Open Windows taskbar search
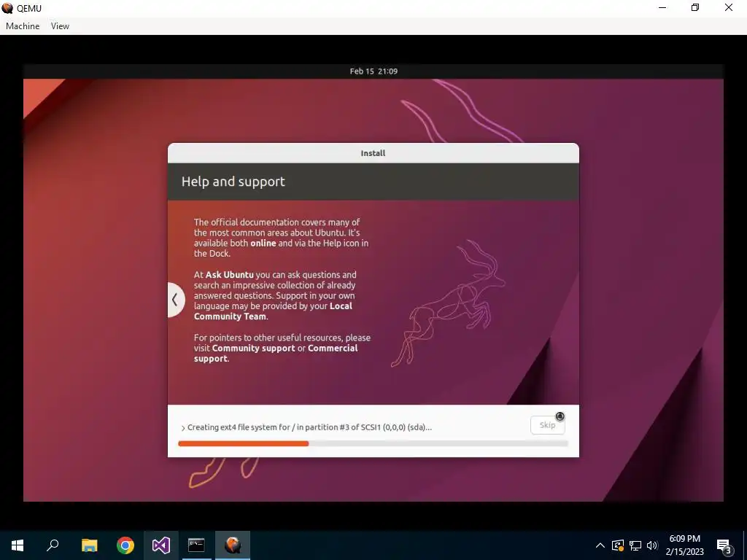The width and height of the screenshot is (747, 560). click(x=53, y=545)
